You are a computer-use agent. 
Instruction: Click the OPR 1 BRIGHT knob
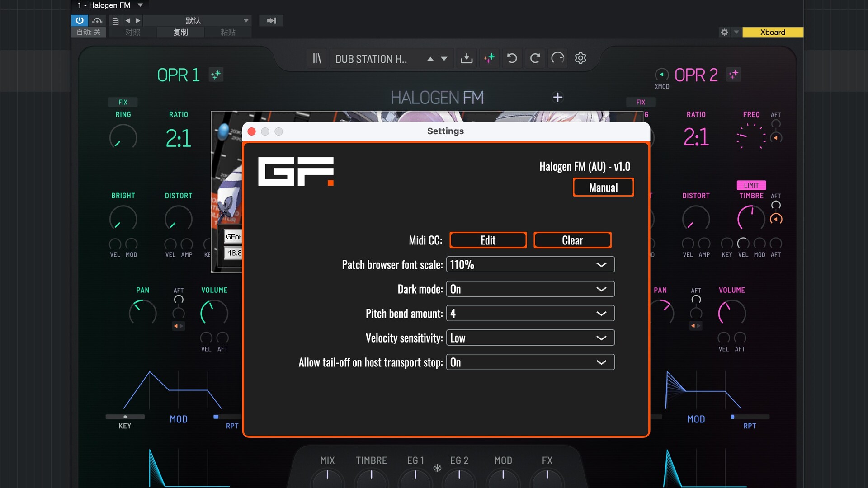pos(123,219)
